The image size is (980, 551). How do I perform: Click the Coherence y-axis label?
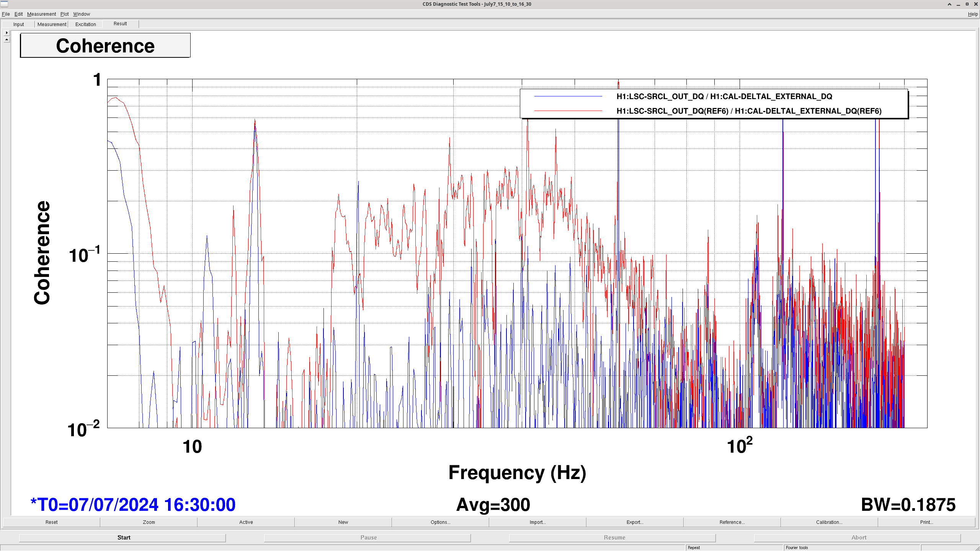(x=42, y=253)
